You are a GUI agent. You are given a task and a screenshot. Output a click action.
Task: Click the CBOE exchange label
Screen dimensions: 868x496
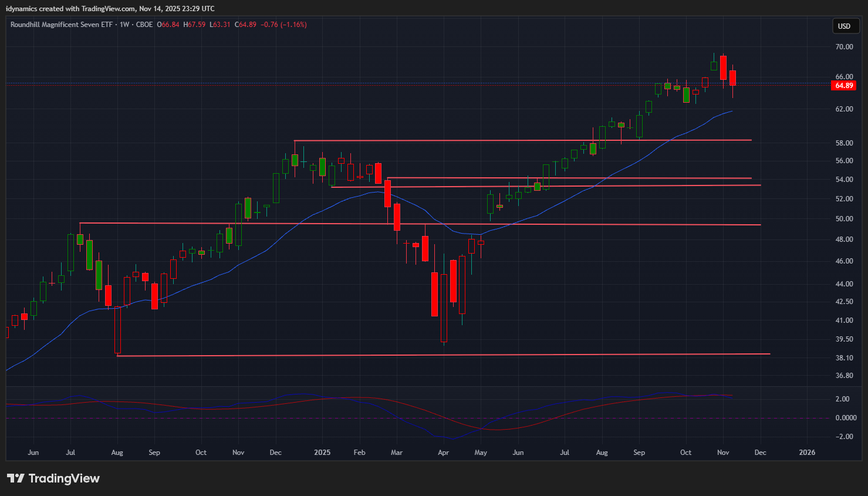[x=144, y=25]
